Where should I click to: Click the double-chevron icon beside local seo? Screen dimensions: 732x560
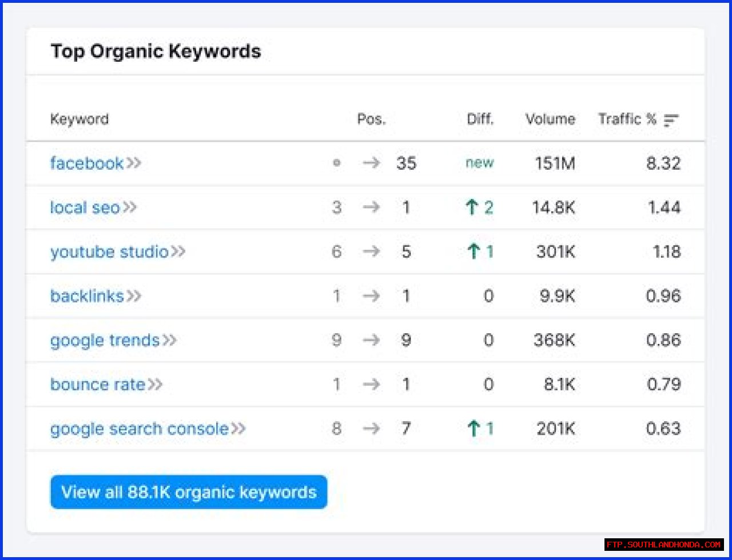pyautogui.click(x=130, y=207)
